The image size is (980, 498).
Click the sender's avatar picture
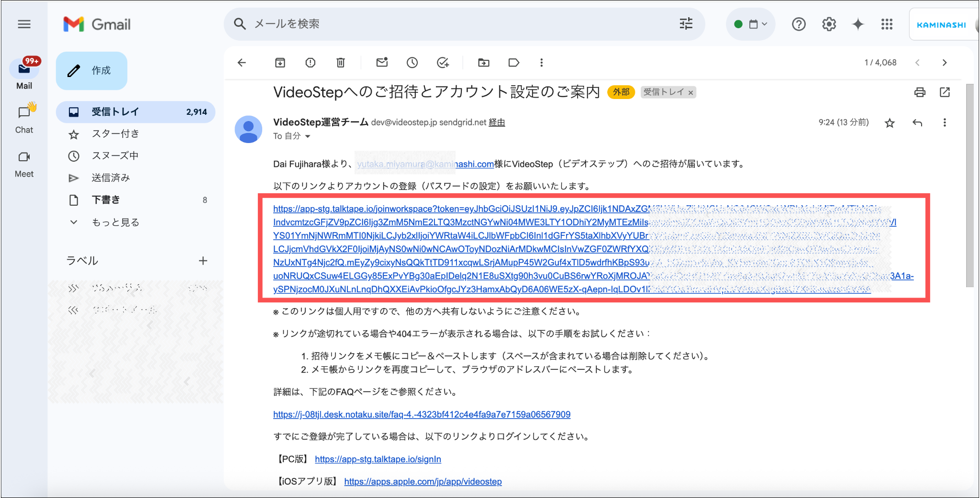tap(248, 129)
